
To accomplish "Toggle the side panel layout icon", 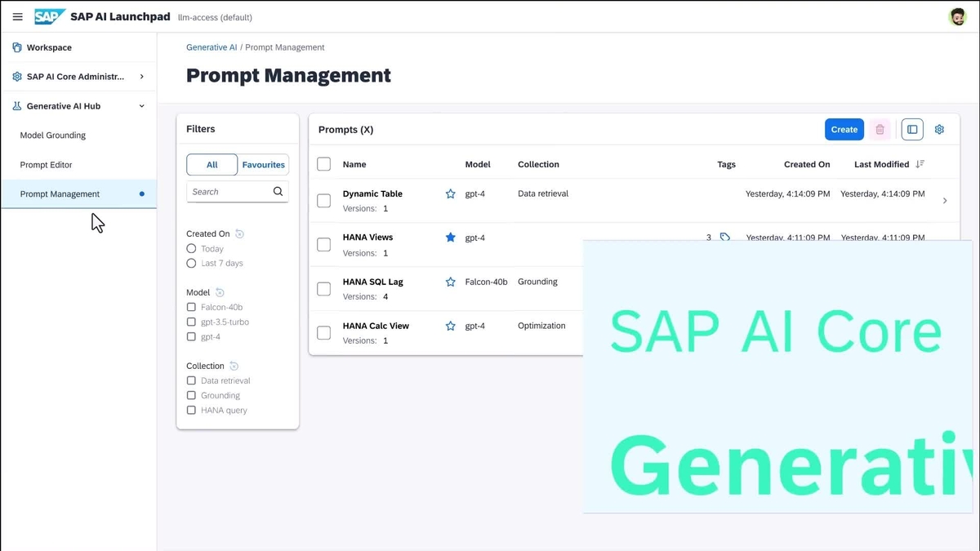I will pos(911,129).
